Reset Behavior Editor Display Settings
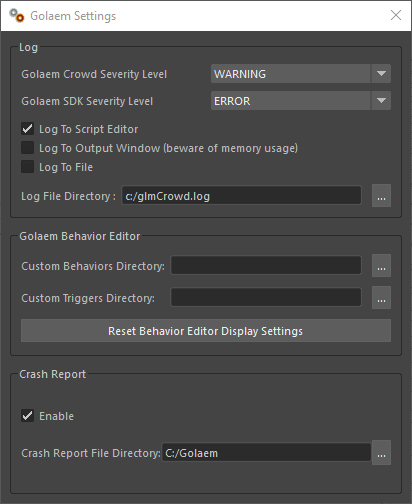The width and height of the screenshot is (412, 504). 206,331
